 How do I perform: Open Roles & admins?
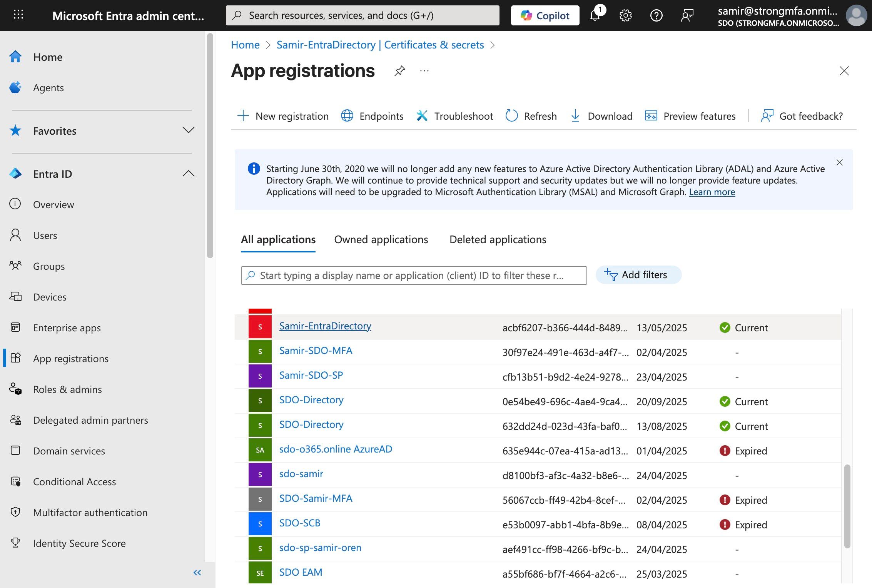(x=67, y=389)
